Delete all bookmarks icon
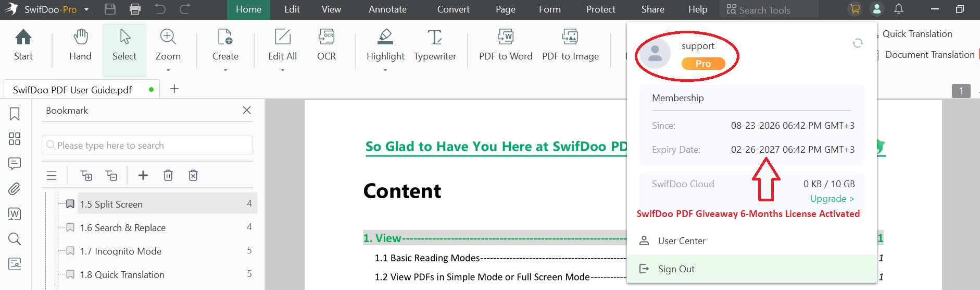The width and height of the screenshot is (980, 290). point(193,175)
